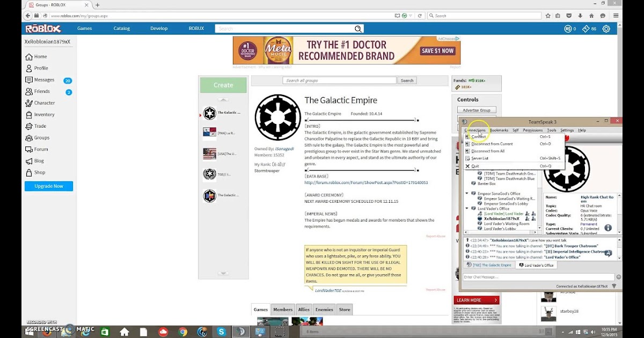Screen dimensions: 644x338
Task: Open Forum icon in sidebar
Action: pos(29,150)
